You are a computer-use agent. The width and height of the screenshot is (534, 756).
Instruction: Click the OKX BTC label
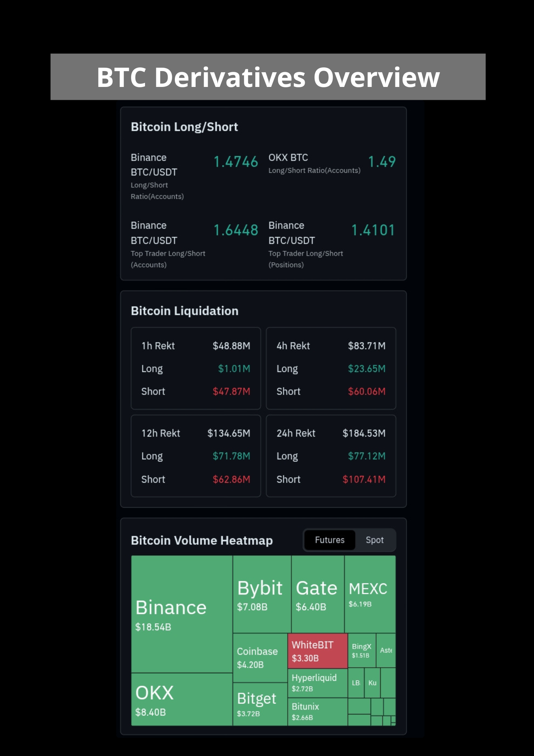(288, 158)
